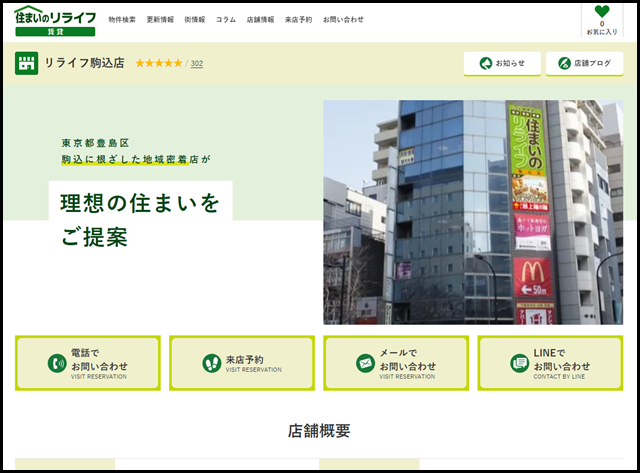Click the メールでお問い合わせ button
Viewport: 640px width, 473px height.
[396, 363]
